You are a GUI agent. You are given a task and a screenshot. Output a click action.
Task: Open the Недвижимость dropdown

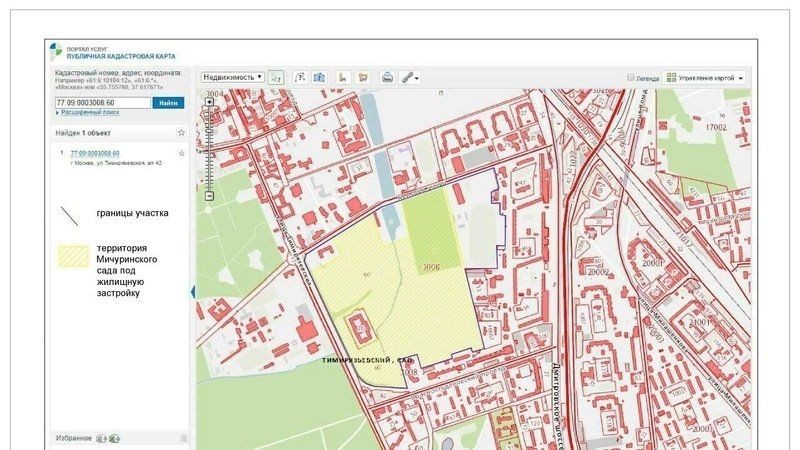[x=232, y=77]
